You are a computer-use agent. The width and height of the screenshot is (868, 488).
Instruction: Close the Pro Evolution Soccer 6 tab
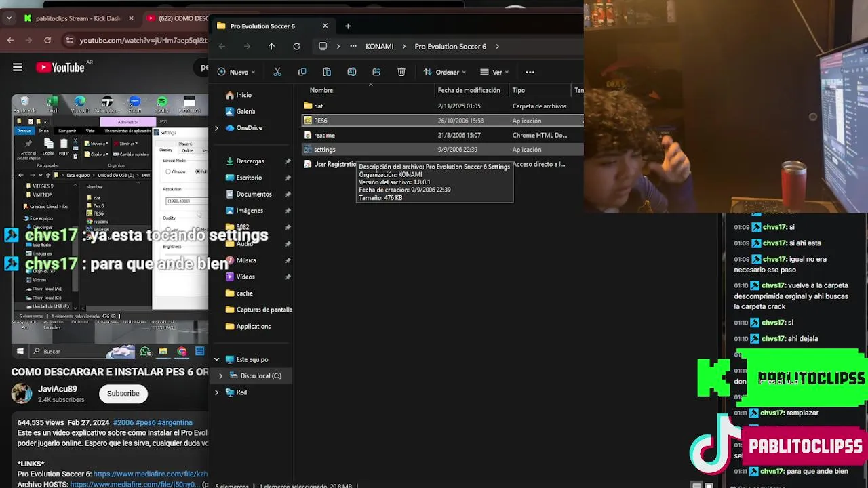pos(325,26)
